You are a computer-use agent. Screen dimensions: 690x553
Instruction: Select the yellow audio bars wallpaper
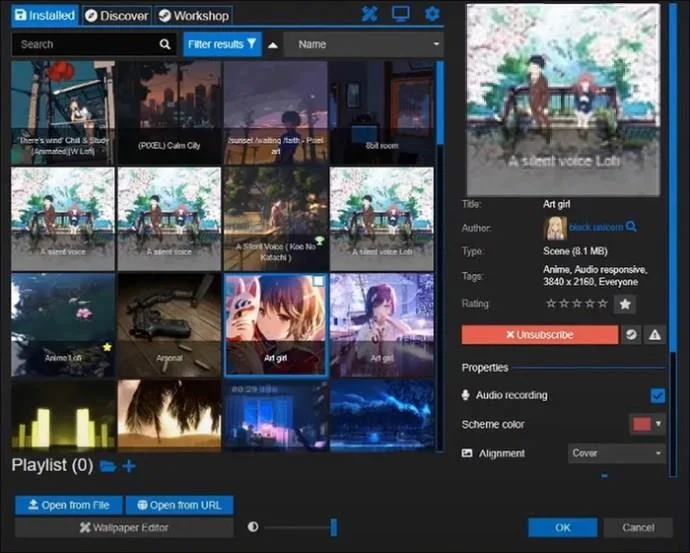point(63,416)
